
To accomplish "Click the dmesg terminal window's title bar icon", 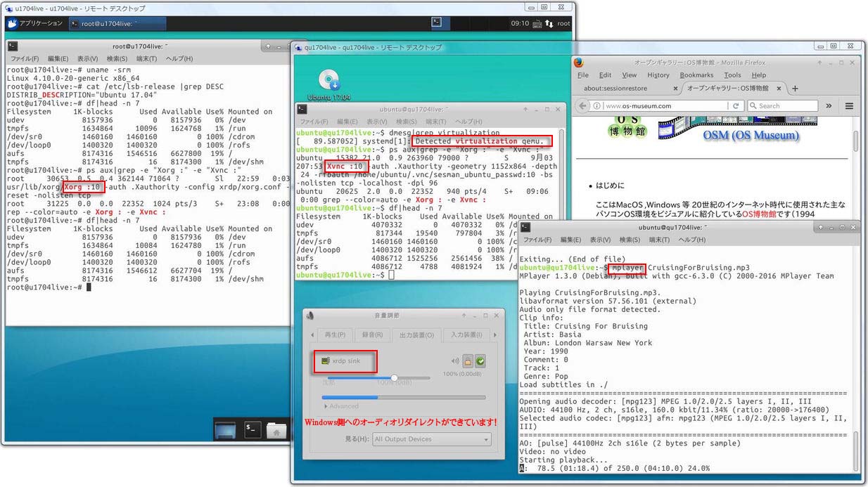I will click(302, 109).
